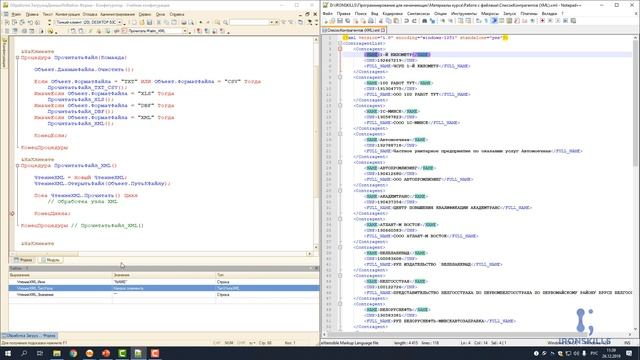Close the СписокКонтрагентов (XML).xml tab
The image size is (640, 360).
pos(383,30)
